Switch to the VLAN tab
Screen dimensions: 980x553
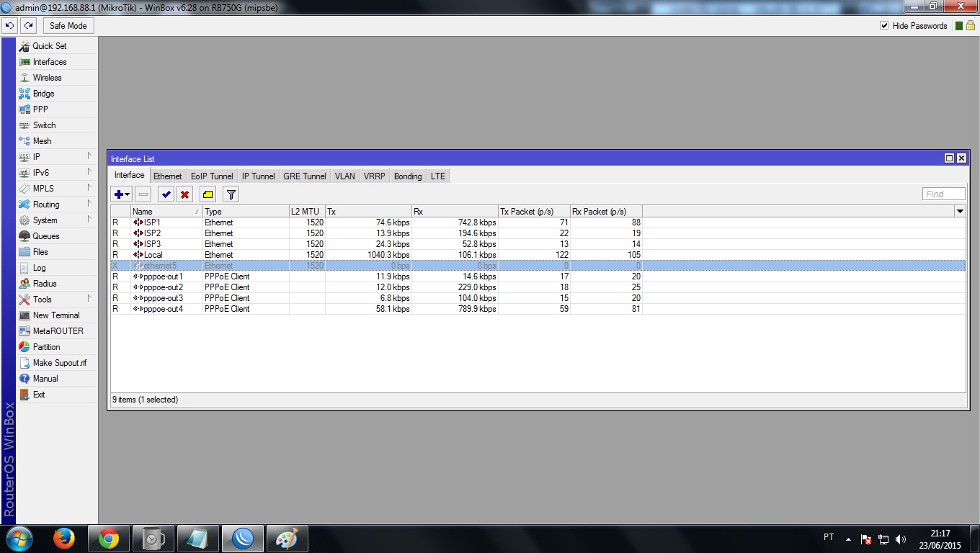345,176
